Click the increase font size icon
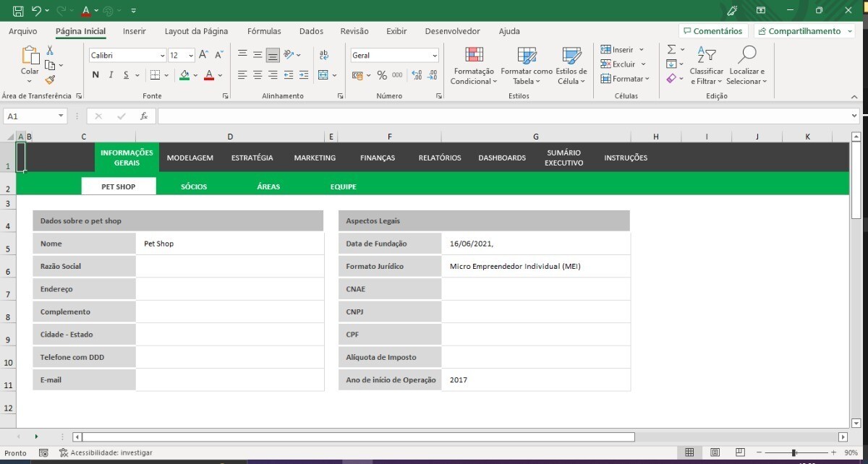 click(203, 55)
